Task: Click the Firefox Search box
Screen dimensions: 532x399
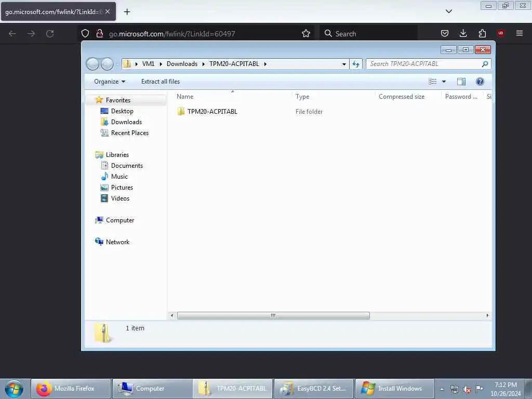Action: pyautogui.click(x=368, y=34)
